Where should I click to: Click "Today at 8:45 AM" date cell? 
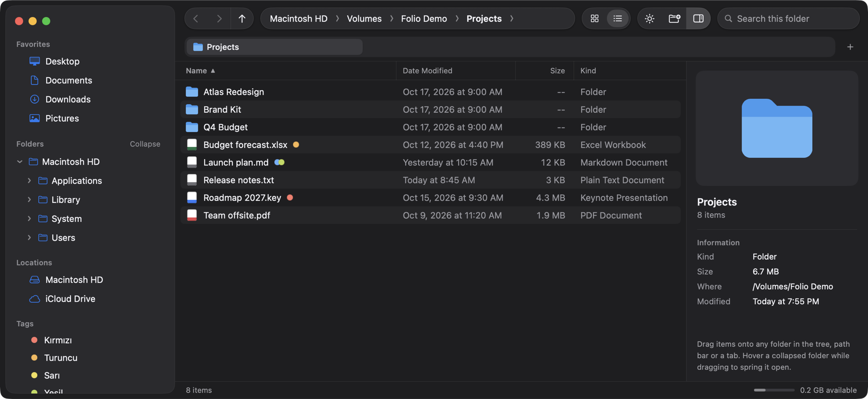coord(439,180)
